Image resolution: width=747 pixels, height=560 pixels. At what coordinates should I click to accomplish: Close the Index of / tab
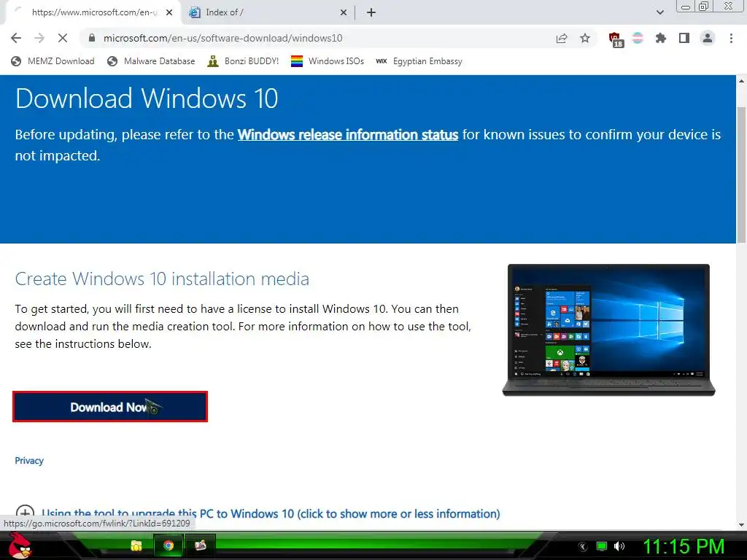pyautogui.click(x=344, y=12)
